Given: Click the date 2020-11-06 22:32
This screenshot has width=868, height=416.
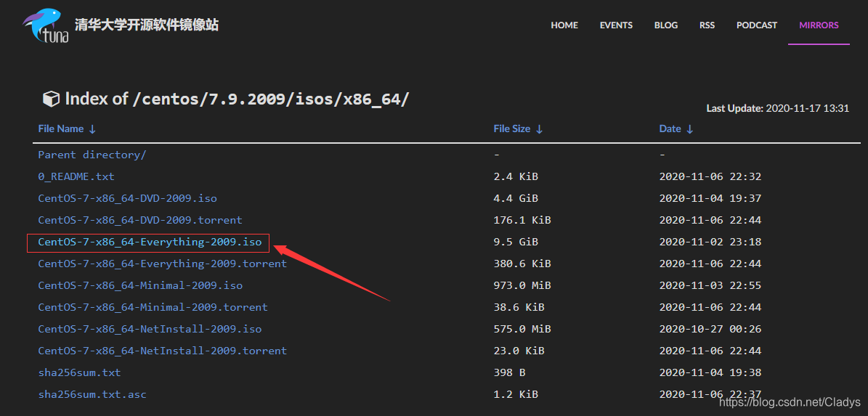Looking at the screenshot, I should tap(710, 176).
